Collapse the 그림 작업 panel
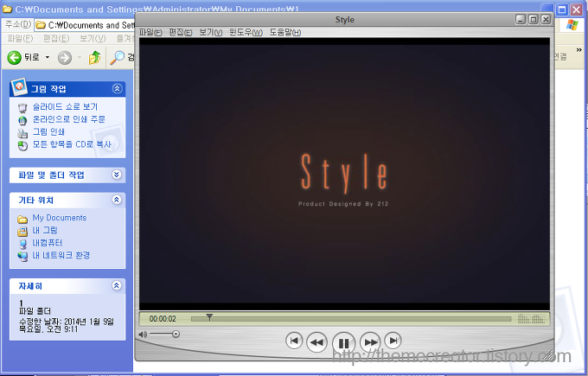This screenshot has width=588, height=376. 117,88
